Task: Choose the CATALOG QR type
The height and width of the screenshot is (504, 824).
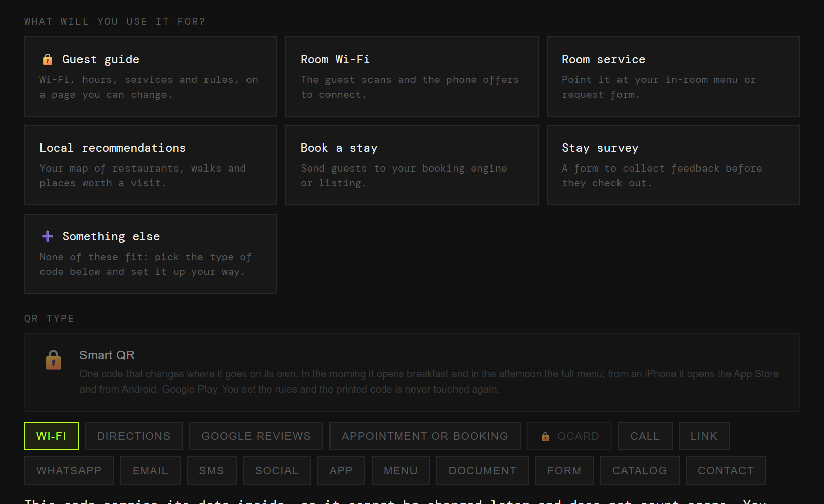Action: pos(640,471)
